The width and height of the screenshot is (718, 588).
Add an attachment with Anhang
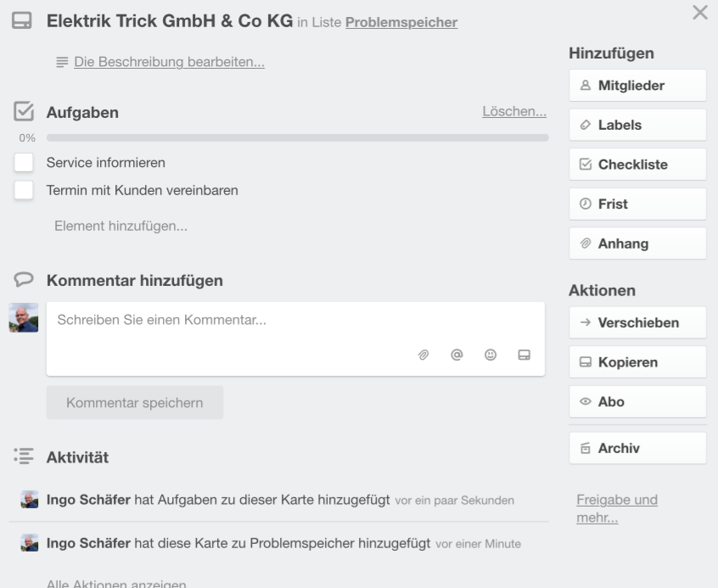tap(637, 244)
